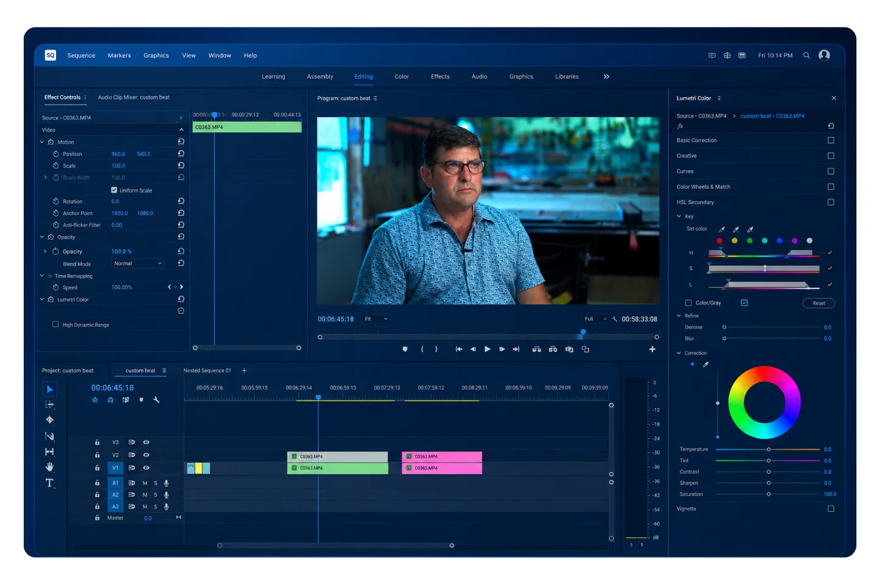This screenshot has width=882, height=588.
Task: Play the program monitor video
Action: pyautogui.click(x=488, y=349)
